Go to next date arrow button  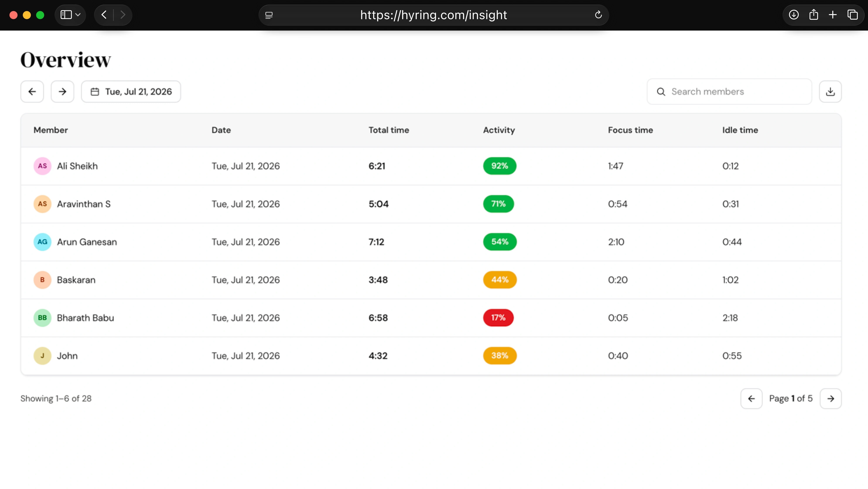pyautogui.click(x=62, y=91)
